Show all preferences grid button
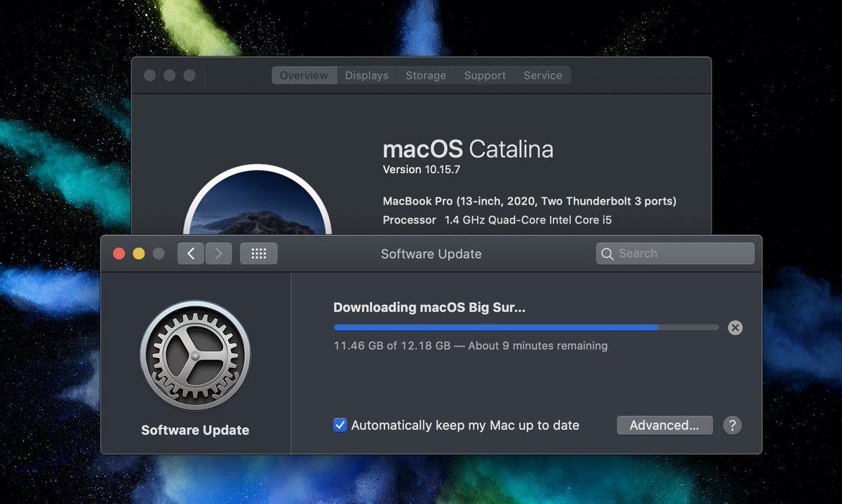 pyautogui.click(x=258, y=254)
